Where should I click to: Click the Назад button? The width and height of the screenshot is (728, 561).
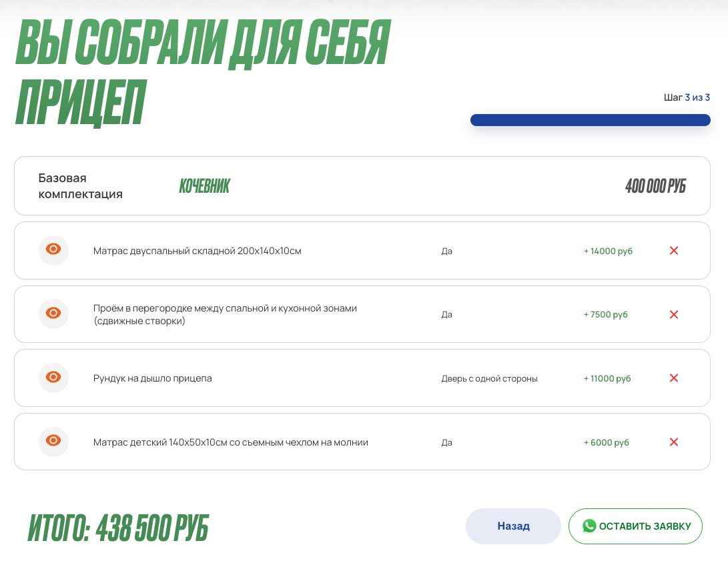click(513, 526)
